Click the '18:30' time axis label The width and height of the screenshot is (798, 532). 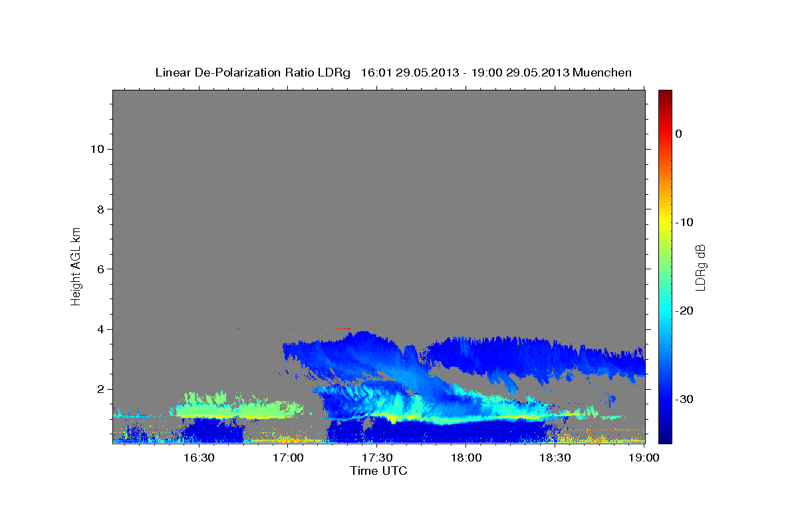[555, 458]
